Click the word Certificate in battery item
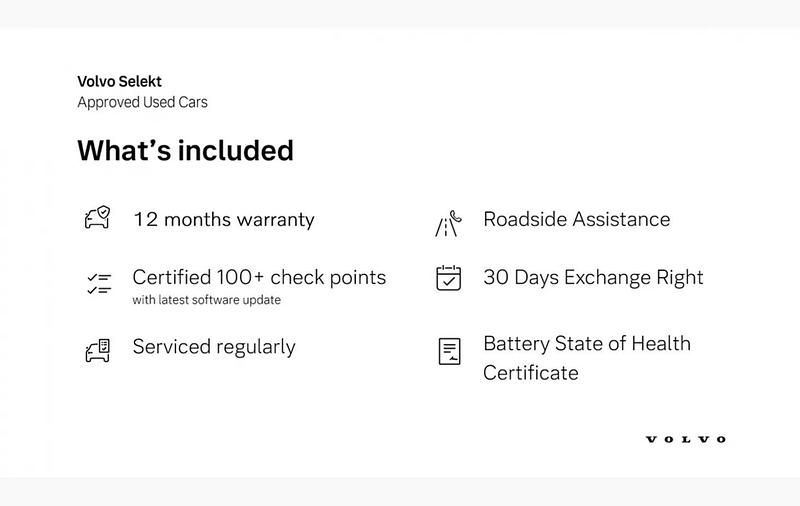This screenshot has width=800, height=506. (530, 373)
